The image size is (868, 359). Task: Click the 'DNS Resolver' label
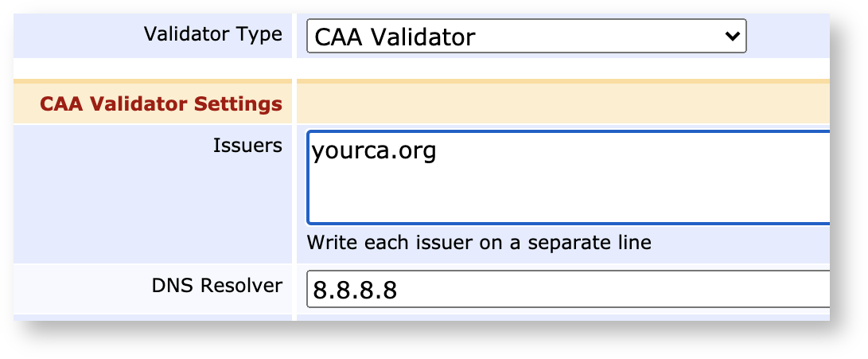click(217, 286)
